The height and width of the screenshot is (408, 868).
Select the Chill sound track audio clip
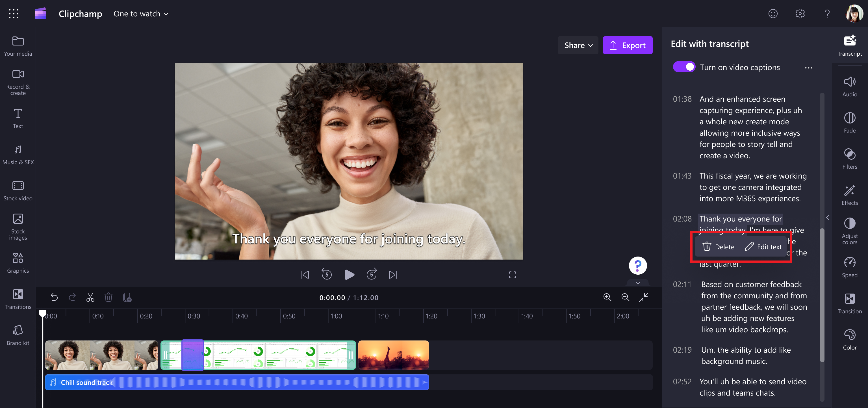tap(236, 382)
